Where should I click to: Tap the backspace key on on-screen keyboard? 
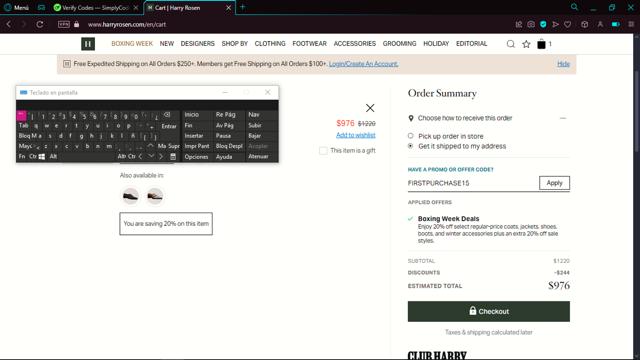point(167,115)
